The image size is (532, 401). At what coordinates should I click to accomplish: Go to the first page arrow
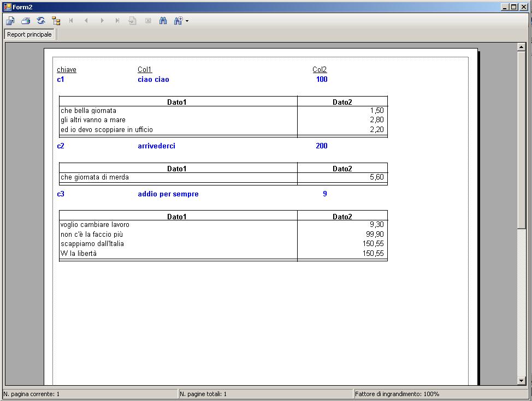point(71,21)
